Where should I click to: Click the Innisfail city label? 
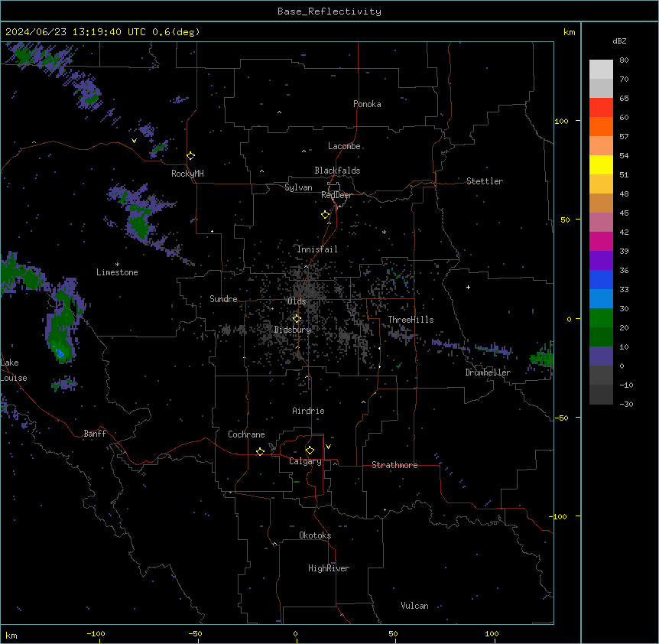click(x=317, y=249)
